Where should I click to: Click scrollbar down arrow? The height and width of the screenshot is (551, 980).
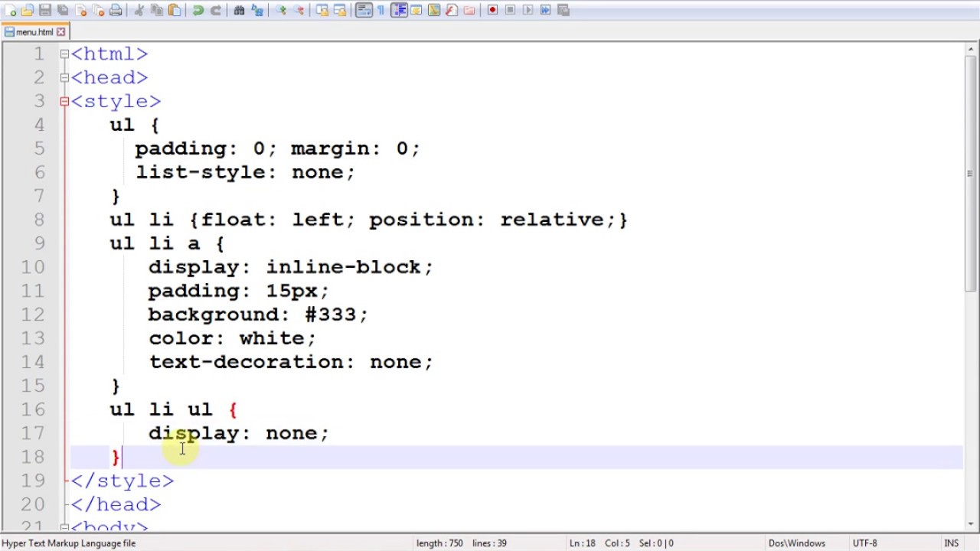coord(971,525)
